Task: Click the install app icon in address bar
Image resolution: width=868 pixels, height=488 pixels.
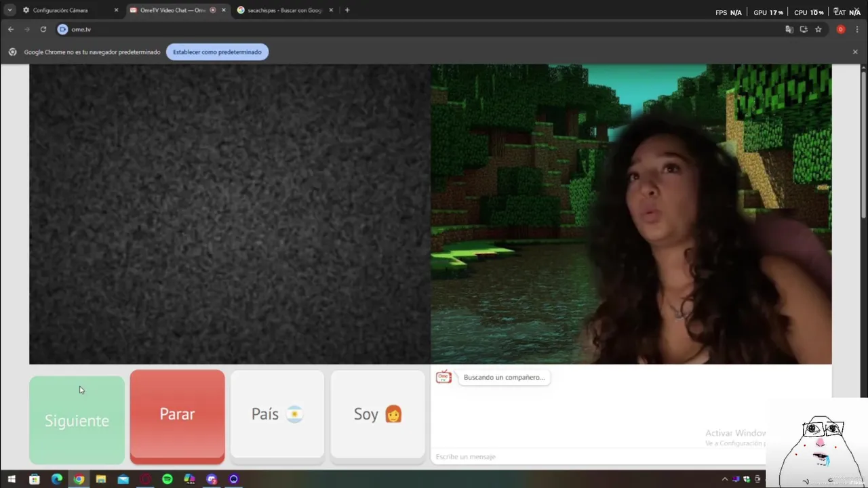Action: tap(804, 29)
